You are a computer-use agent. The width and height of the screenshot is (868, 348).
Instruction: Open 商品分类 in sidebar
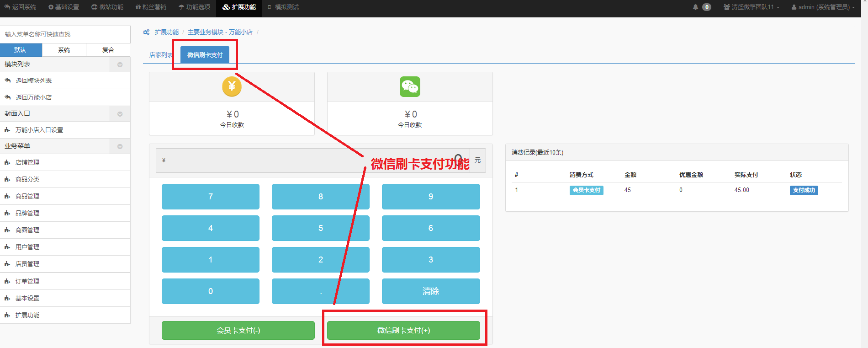[x=65, y=179]
